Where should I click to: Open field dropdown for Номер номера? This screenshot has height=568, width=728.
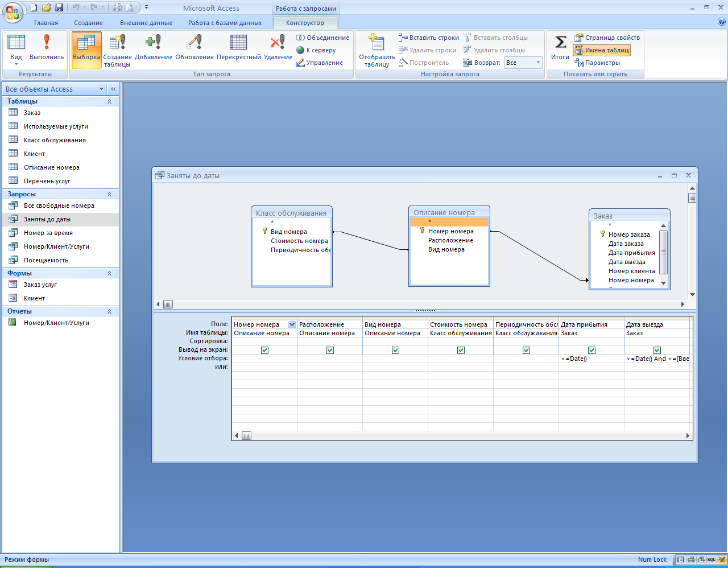292,324
